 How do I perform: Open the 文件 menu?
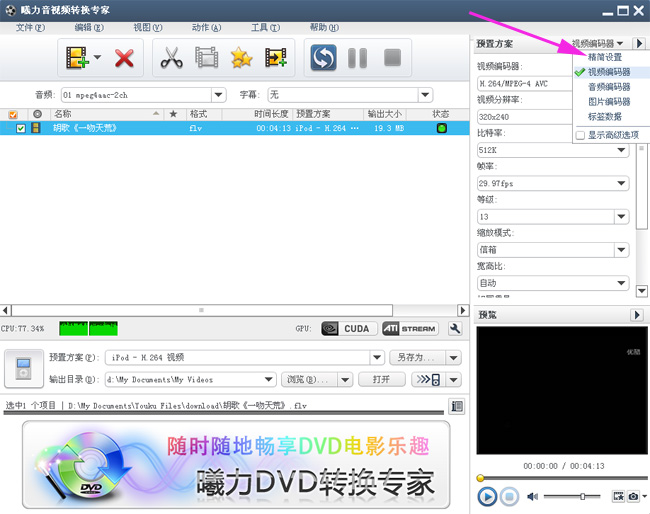[x=30, y=28]
